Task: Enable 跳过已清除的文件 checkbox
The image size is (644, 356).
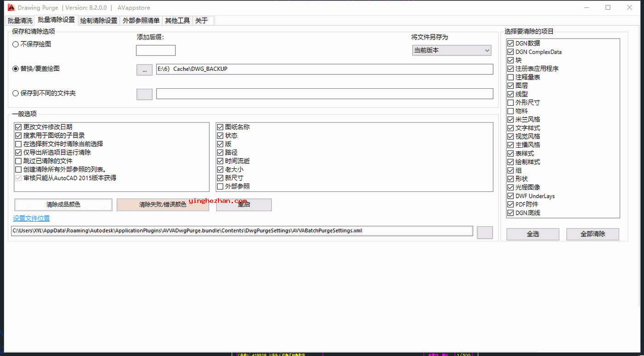Action: tap(18, 161)
